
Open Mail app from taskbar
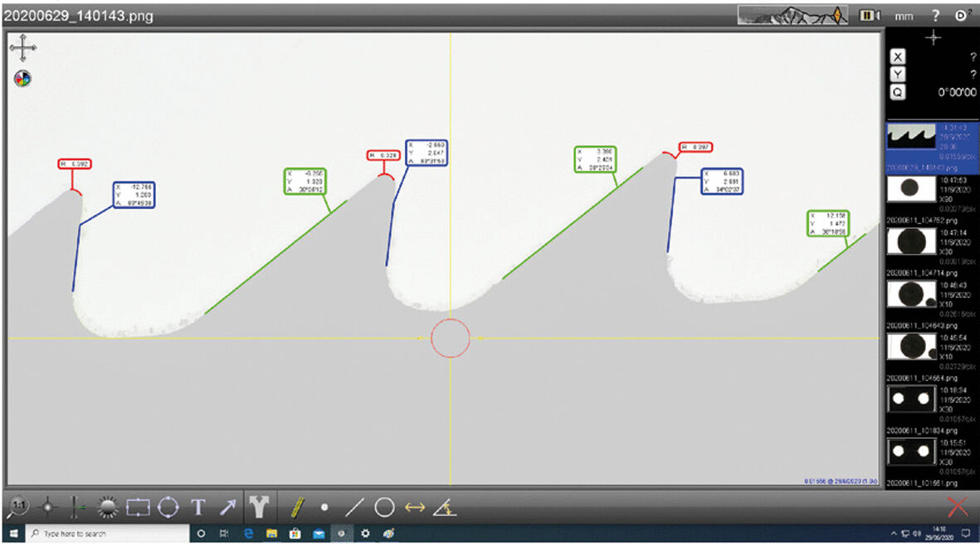[x=319, y=533]
